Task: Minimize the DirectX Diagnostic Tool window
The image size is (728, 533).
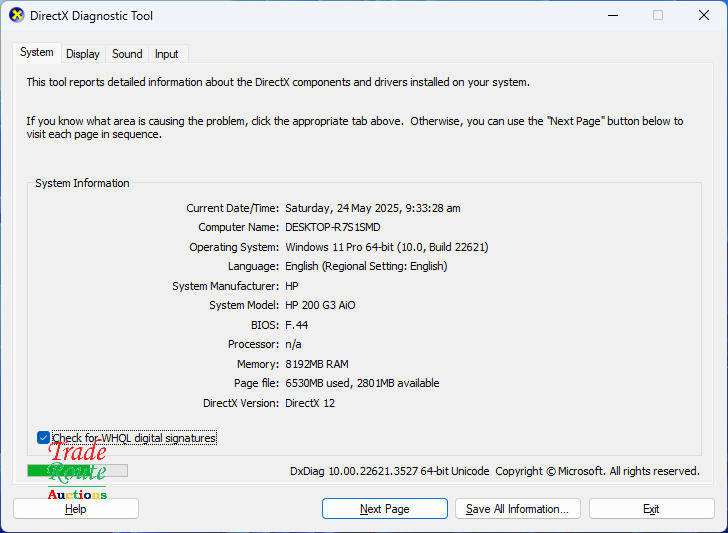Action: pos(611,16)
